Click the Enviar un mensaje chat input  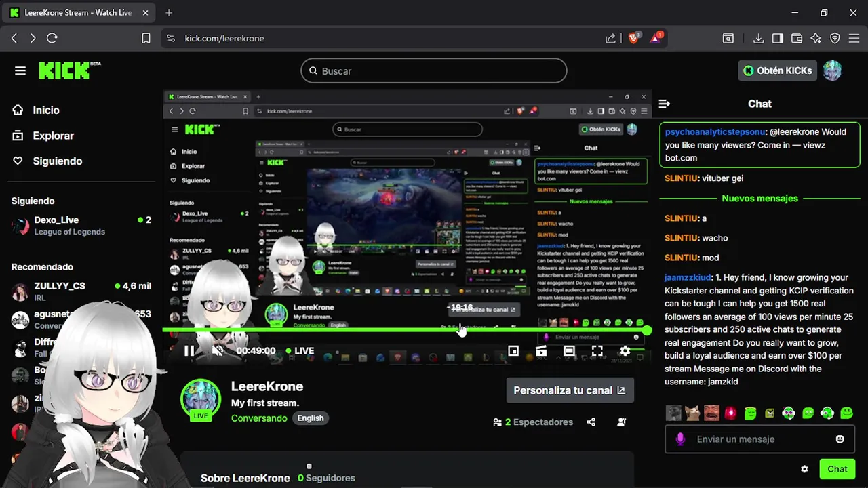click(x=759, y=439)
